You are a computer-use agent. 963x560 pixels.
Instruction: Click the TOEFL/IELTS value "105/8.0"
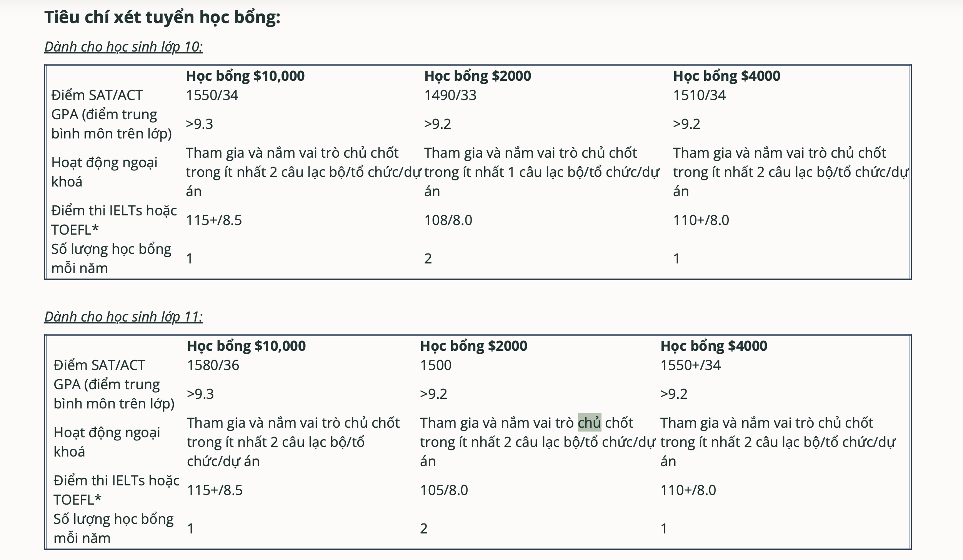(x=443, y=490)
